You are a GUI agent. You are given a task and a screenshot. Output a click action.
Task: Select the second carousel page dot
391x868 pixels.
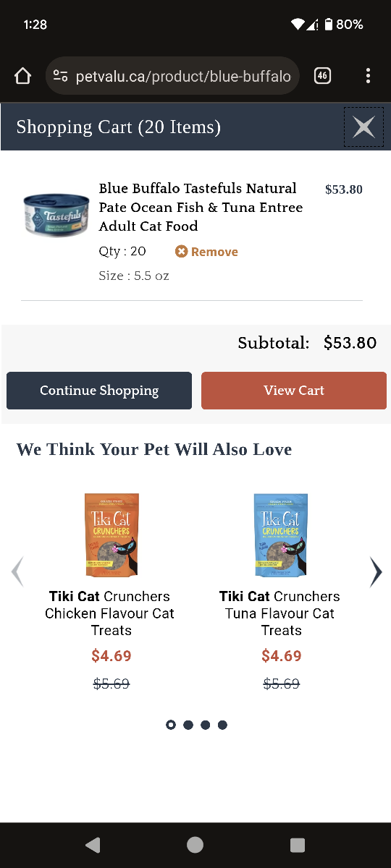tap(188, 725)
